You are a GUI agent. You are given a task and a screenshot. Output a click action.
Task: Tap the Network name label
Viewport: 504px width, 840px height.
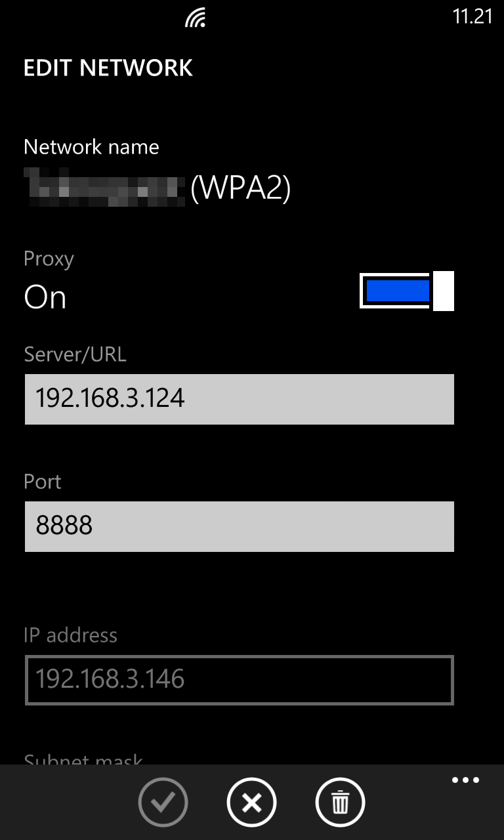pyautogui.click(x=91, y=146)
